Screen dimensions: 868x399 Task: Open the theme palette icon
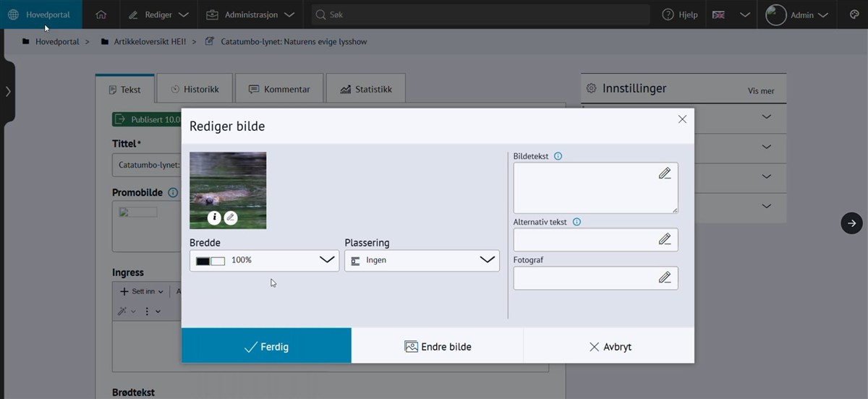click(x=854, y=14)
